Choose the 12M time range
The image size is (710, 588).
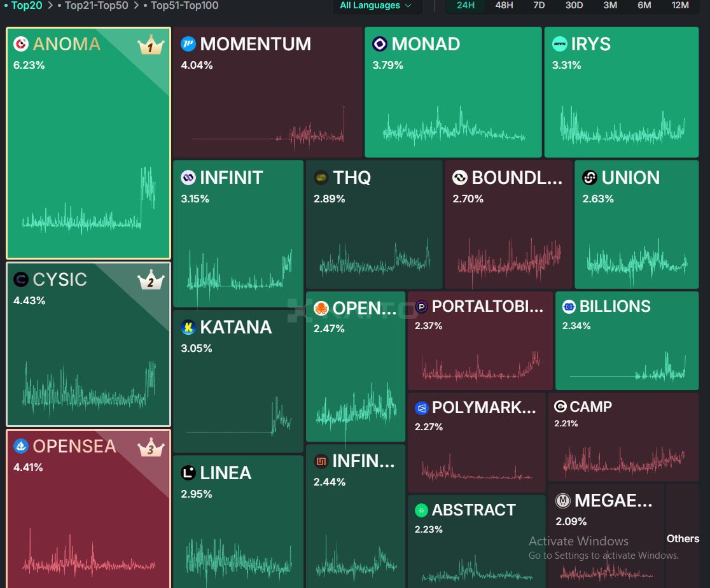[679, 6]
